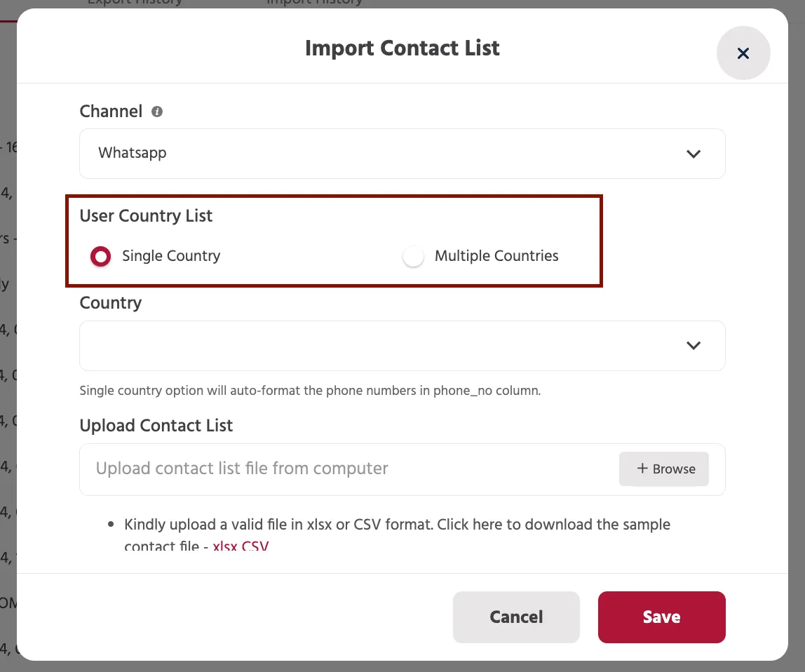Click the Single Country label text

pos(171,256)
